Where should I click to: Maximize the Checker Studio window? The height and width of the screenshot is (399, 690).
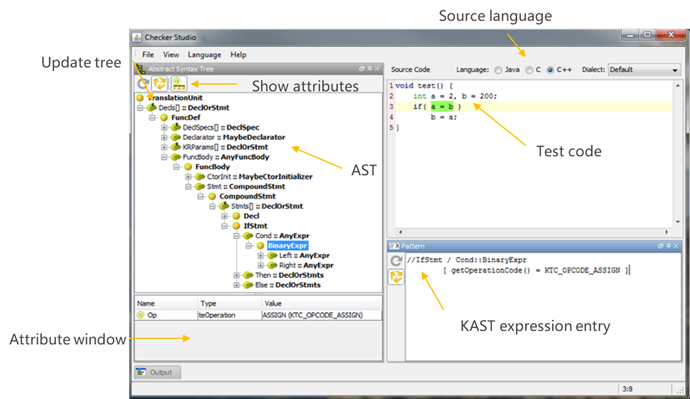647,35
